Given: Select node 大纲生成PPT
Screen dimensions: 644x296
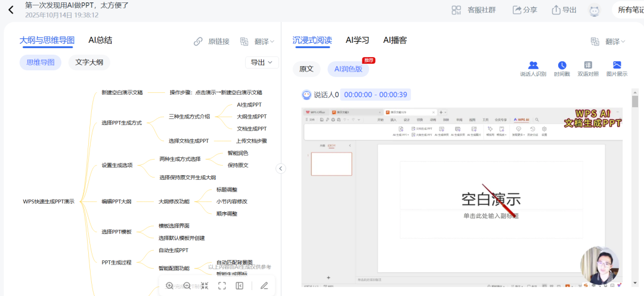Looking at the screenshot, I should tap(252, 116).
